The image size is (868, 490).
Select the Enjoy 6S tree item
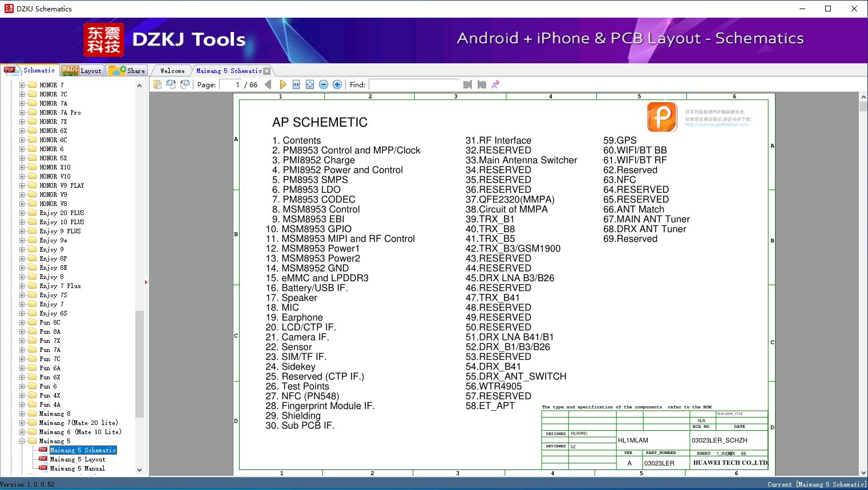(53, 313)
